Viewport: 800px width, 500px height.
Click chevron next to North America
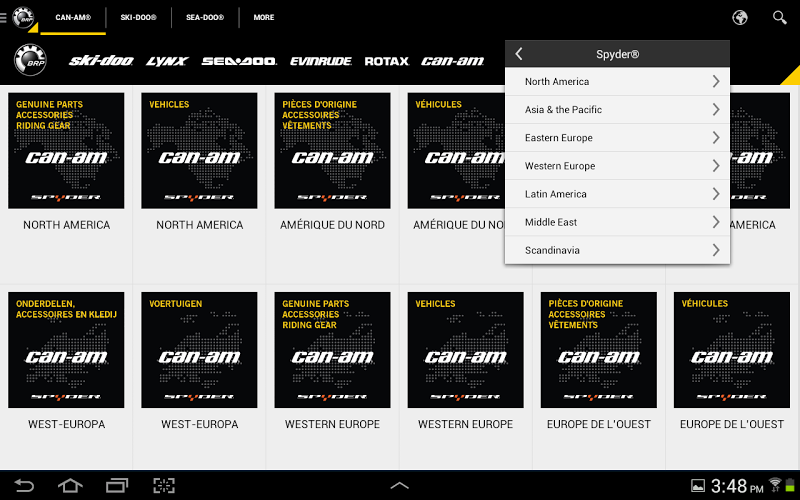[716, 82]
